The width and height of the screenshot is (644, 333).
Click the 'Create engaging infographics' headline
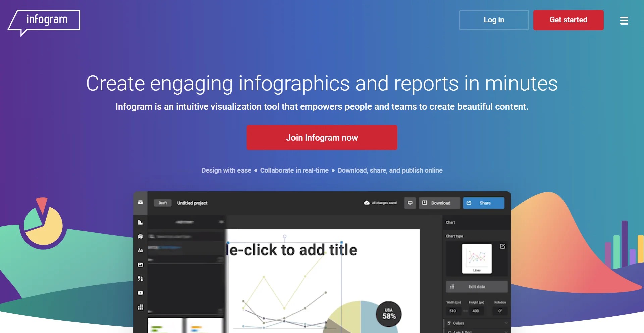[322, 83]
